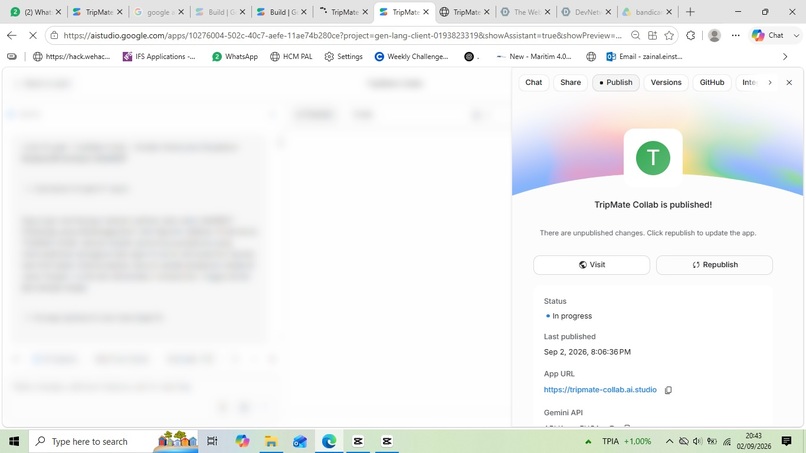Open the Copilot Chat button
The width and height of the screenshot is (806, 453).
(x=768, y=35)
